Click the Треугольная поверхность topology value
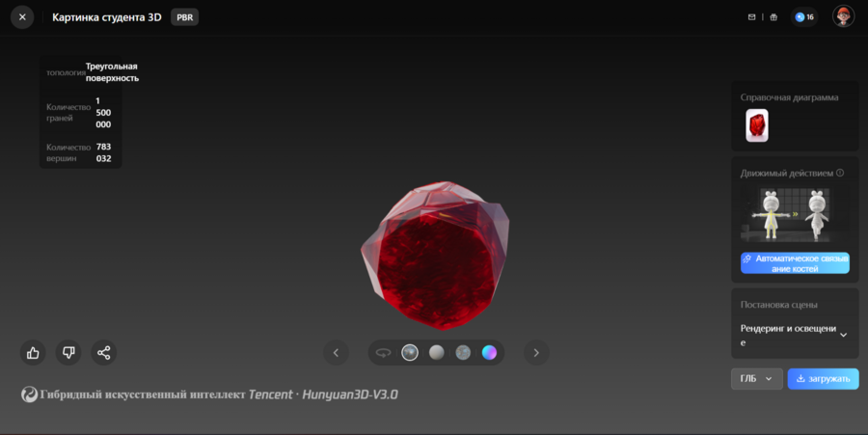The height and width of the screenshot is (435, 868). (112, 72)
